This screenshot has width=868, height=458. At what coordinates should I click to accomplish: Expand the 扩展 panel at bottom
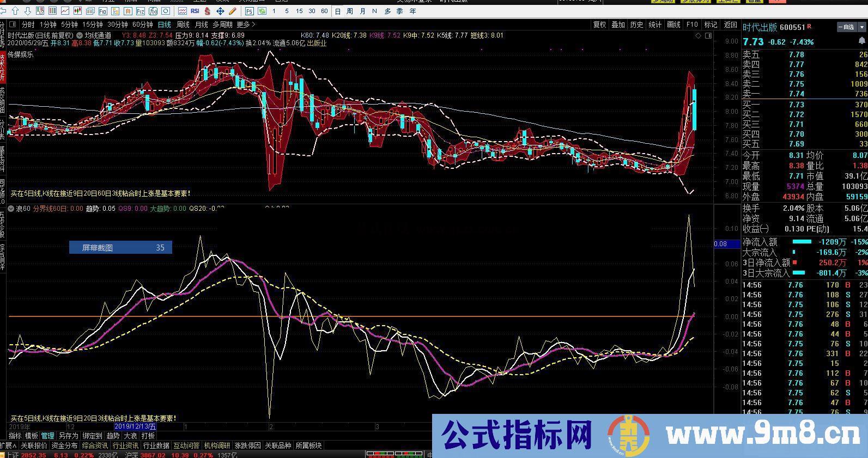[8, 445]
